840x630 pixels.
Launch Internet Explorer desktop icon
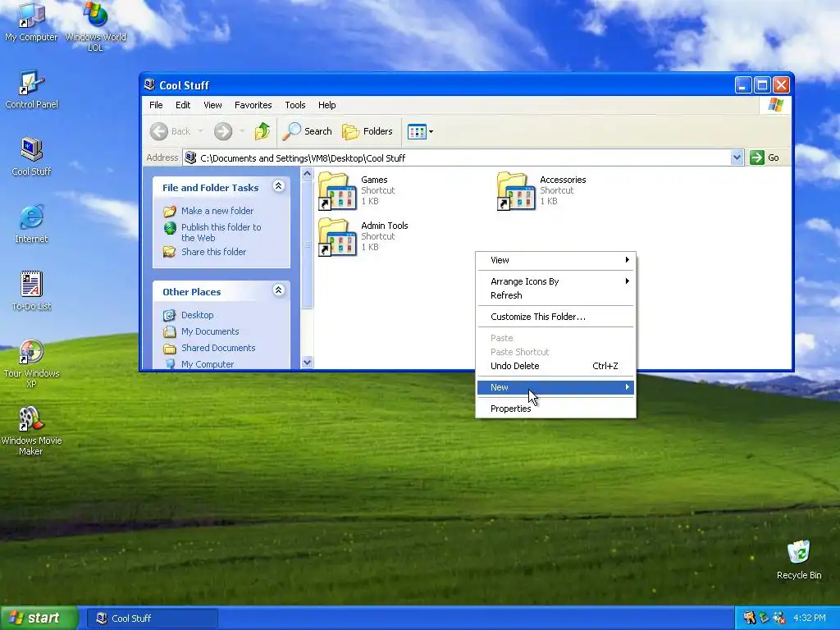31,223
